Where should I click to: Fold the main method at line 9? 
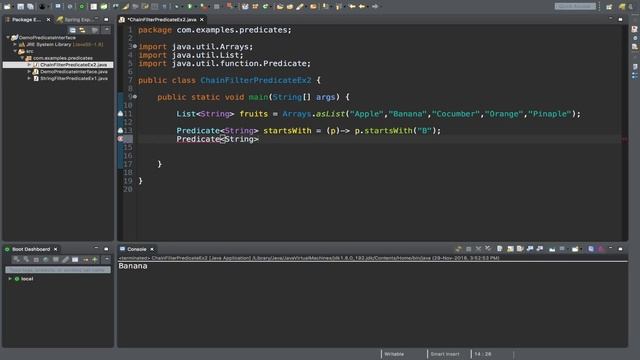click(x=135, y=97)
